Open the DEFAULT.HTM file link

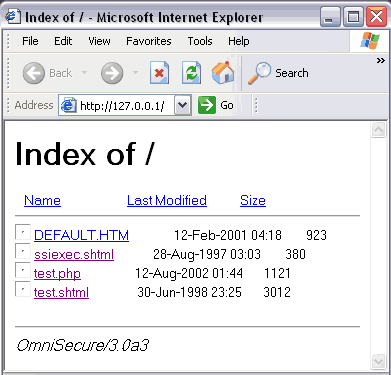pos(81,235)
